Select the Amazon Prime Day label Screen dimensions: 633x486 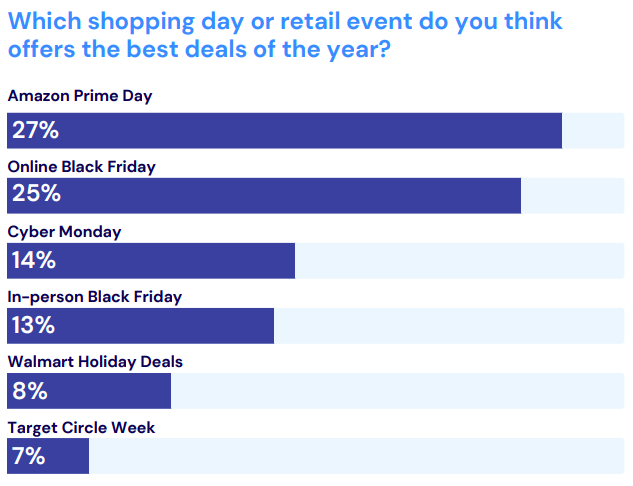point(79,96)
